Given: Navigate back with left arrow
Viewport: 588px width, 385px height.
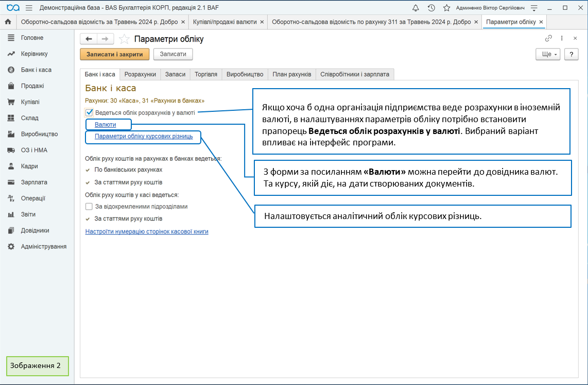Looking at the screenshot, I should tap(89, 39).
